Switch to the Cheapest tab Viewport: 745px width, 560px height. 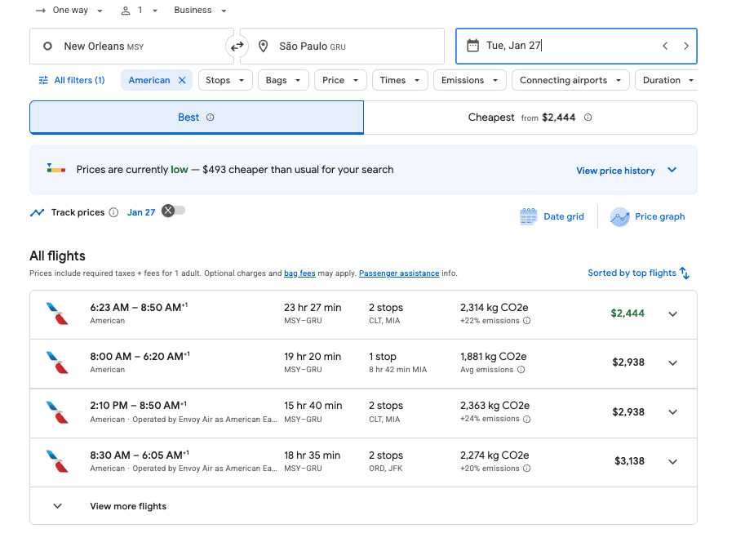[530, 117]
